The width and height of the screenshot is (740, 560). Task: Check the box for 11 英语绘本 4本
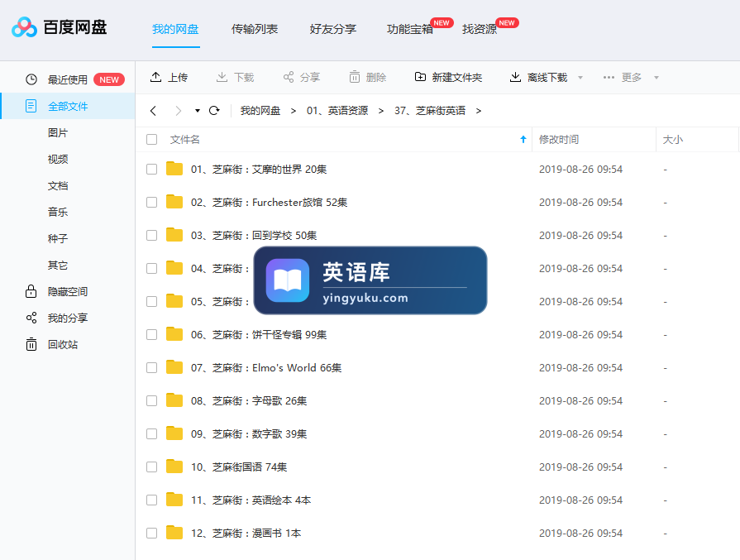tap(151, 500)
